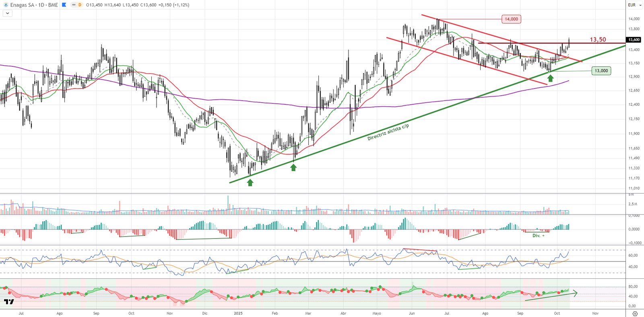The height and width of the screenshot is (317, 644).
Task: Click the Enagas symbol logo icon
Action: pos(6,5)
